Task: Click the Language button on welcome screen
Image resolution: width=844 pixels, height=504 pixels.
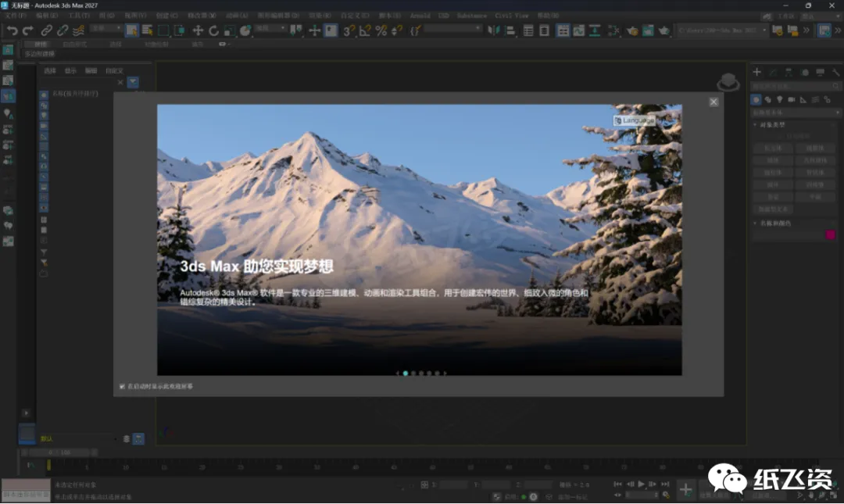Action: tap(634, 120)
